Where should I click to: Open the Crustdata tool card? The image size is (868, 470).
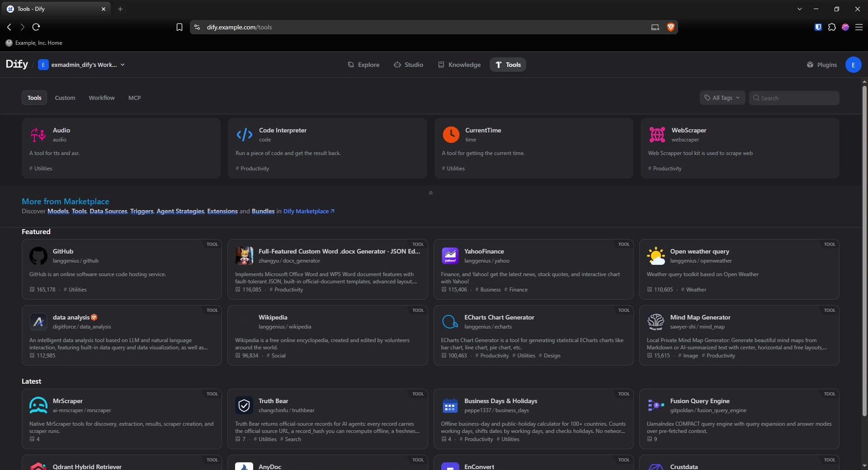(739, 462)
